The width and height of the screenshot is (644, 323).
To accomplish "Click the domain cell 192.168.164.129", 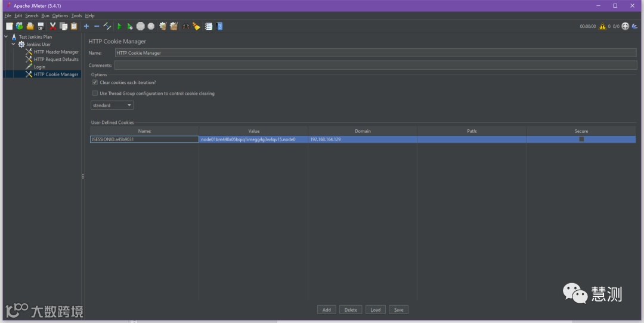I will click(x=363, y=139).
